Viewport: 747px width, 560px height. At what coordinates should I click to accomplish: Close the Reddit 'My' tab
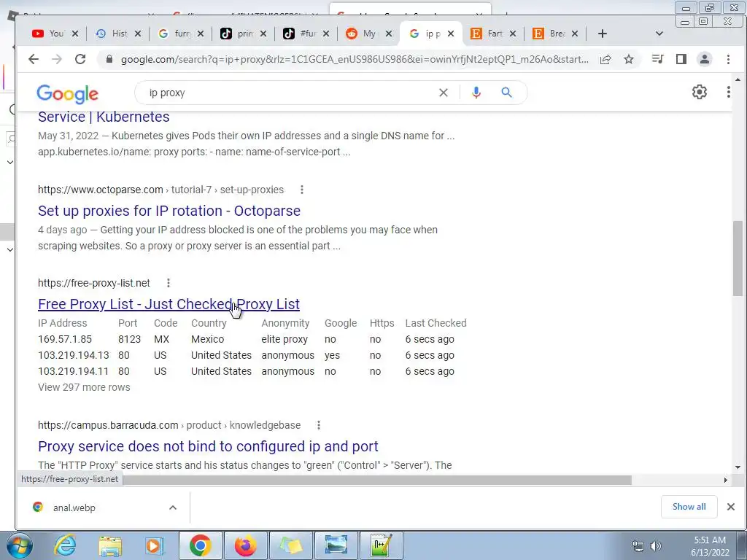pos(389,34)
